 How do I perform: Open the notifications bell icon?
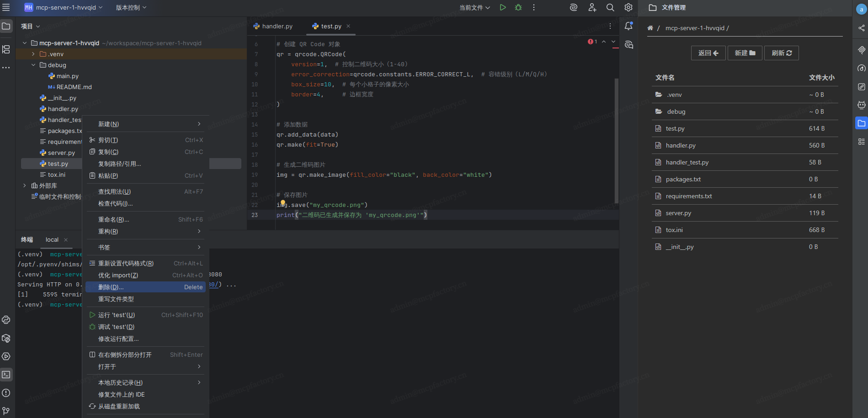pos(628,26)
